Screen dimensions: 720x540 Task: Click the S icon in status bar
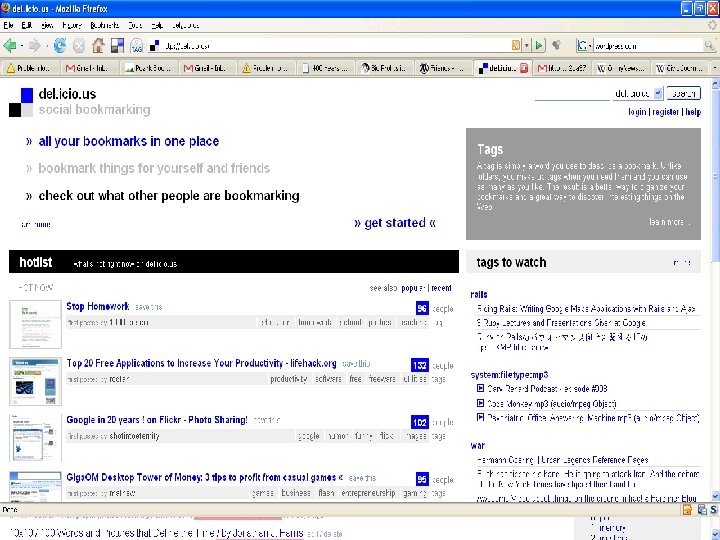coord(714,509)
